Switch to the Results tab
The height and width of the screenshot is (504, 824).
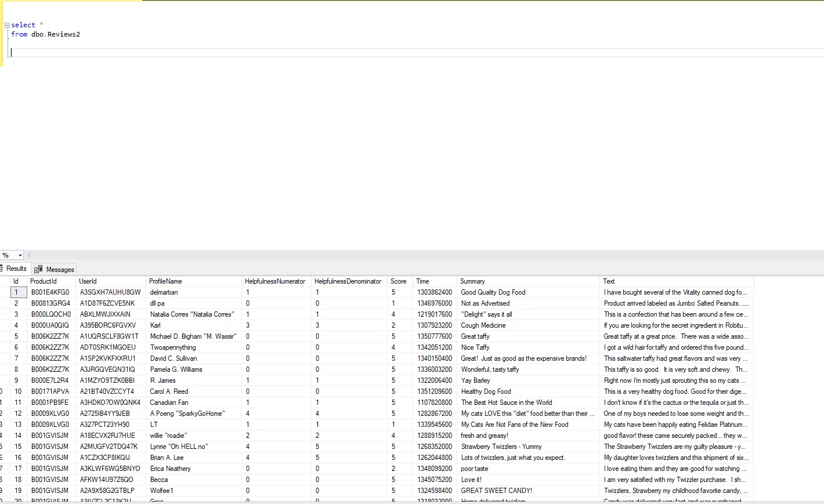(16, 269)
